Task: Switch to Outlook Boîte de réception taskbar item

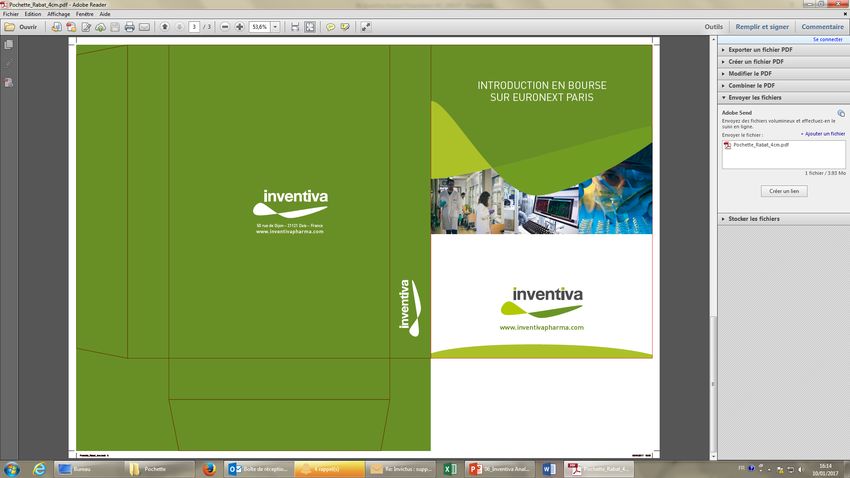Action: coord(258,469)
